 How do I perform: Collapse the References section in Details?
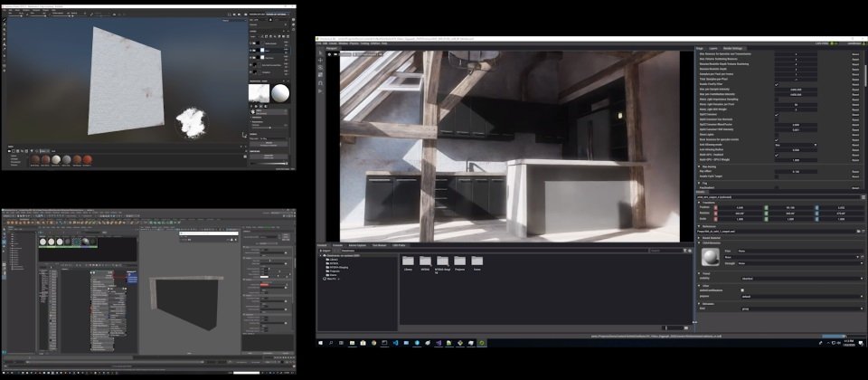click(699, 226)
